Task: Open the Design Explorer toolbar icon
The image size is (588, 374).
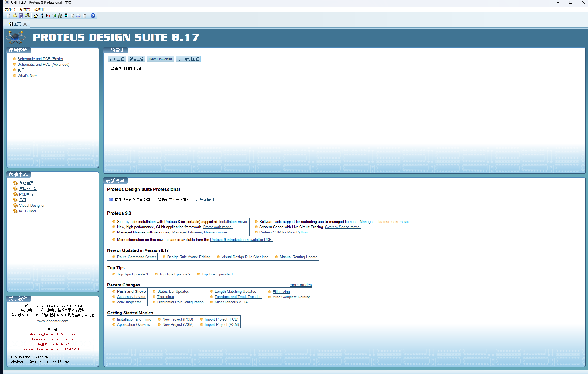Action: point(66,16)
